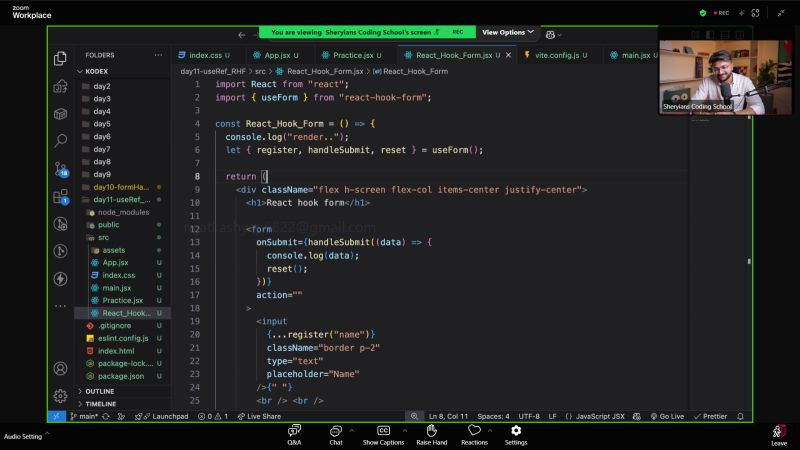Expand the node_modules folder

(x=122, y=212)
